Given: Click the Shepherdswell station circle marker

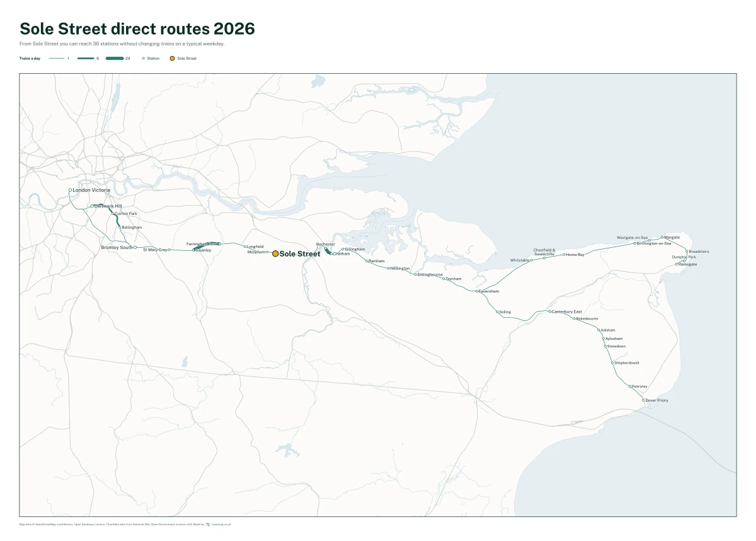Looking at the screenshot, I should tap(612, 363).
